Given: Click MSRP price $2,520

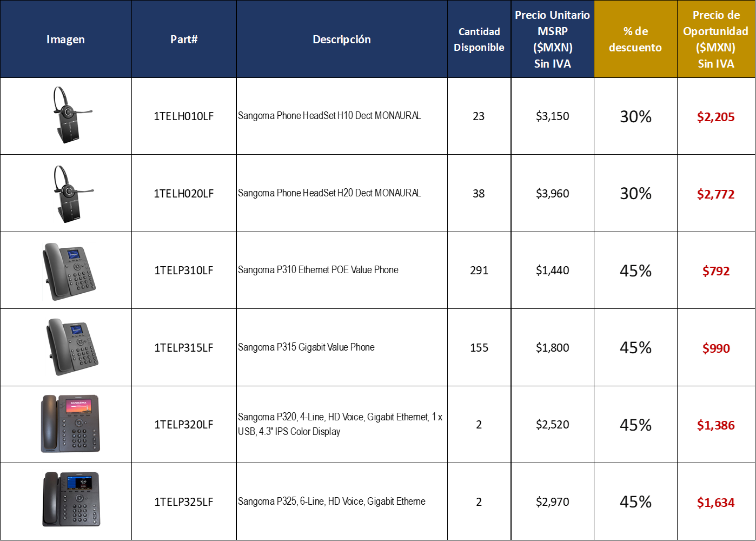Looking at the screenshot, I should [x=553, y=425].
